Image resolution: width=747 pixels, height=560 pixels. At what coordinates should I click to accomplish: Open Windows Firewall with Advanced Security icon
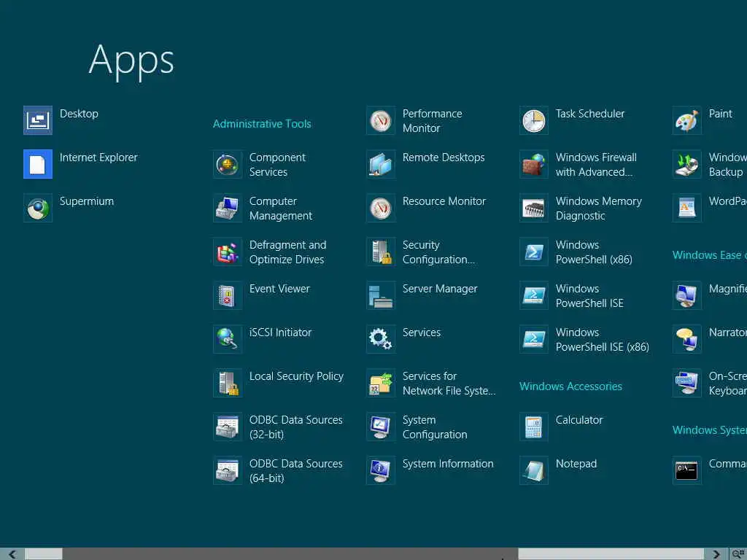point(533,164)
